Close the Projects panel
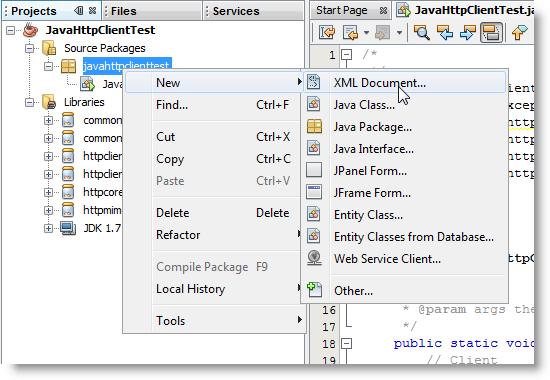550x380 pixels. coord(92,11)
